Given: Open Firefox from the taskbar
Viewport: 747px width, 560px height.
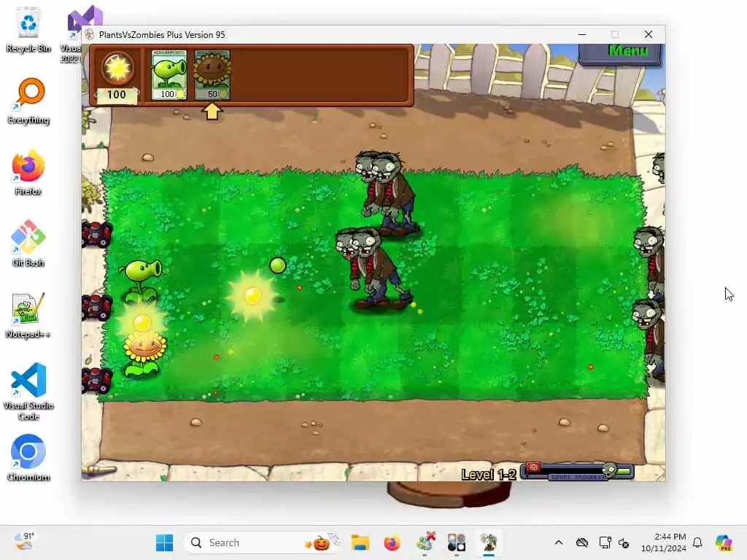Looking at the screenshot, I should point(392,542).
